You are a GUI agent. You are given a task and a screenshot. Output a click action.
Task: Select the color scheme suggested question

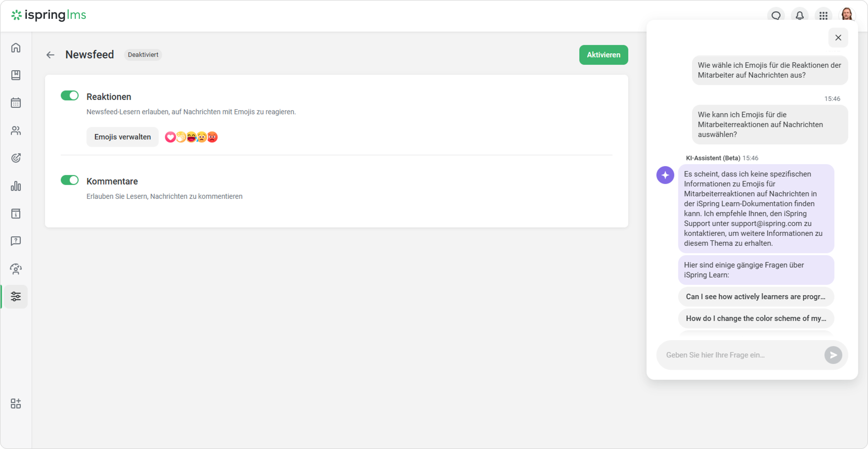pos(756,318)
